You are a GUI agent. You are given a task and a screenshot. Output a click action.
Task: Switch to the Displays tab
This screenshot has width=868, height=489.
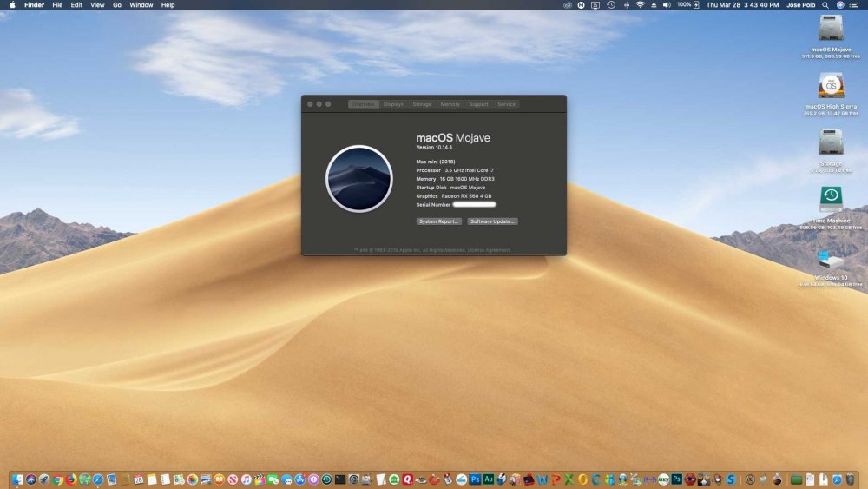pyautogui.click(x=393, y=104)
